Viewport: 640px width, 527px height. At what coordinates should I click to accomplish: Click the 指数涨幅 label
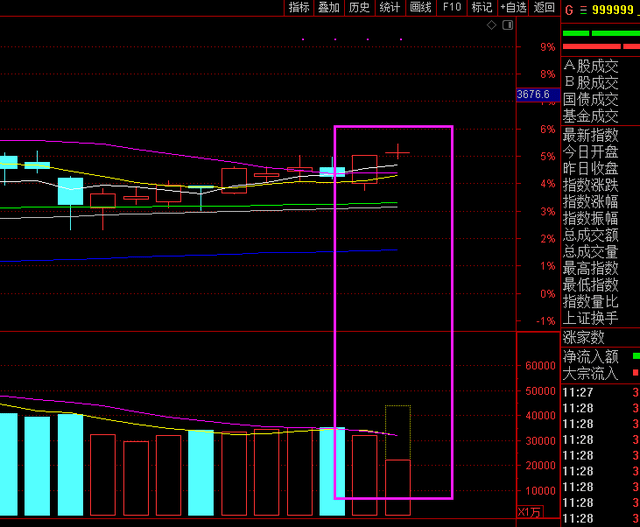(x=591, y=201)
